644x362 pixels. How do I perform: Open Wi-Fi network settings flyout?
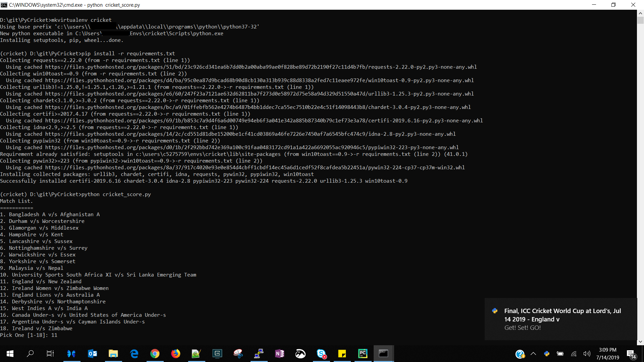click(x=574, y=354)
